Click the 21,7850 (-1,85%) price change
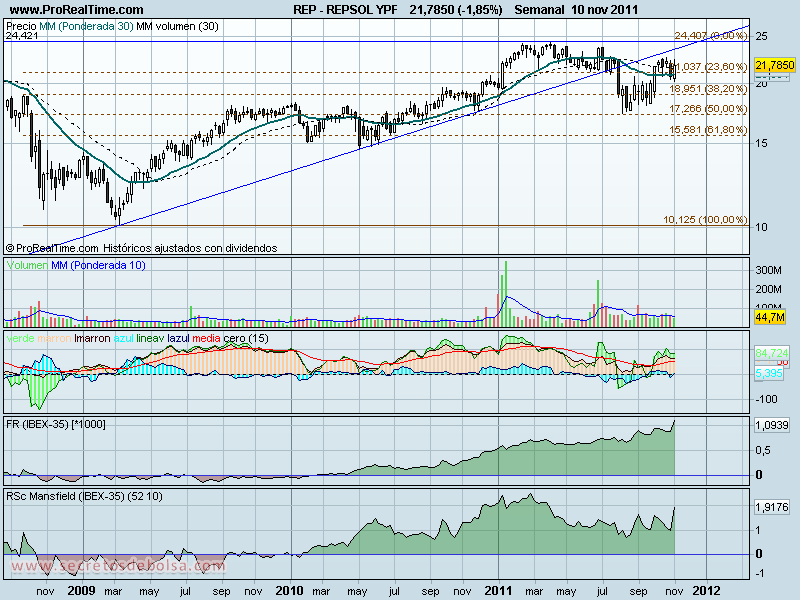This screenshot has height=600, width=800. tap(456, 9)
